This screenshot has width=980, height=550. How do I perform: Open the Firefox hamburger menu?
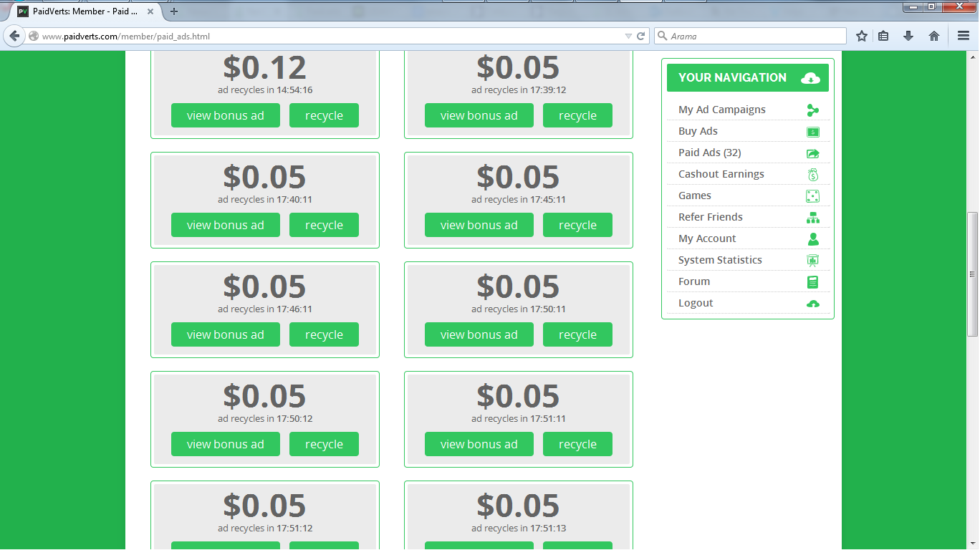coord(964,36)
